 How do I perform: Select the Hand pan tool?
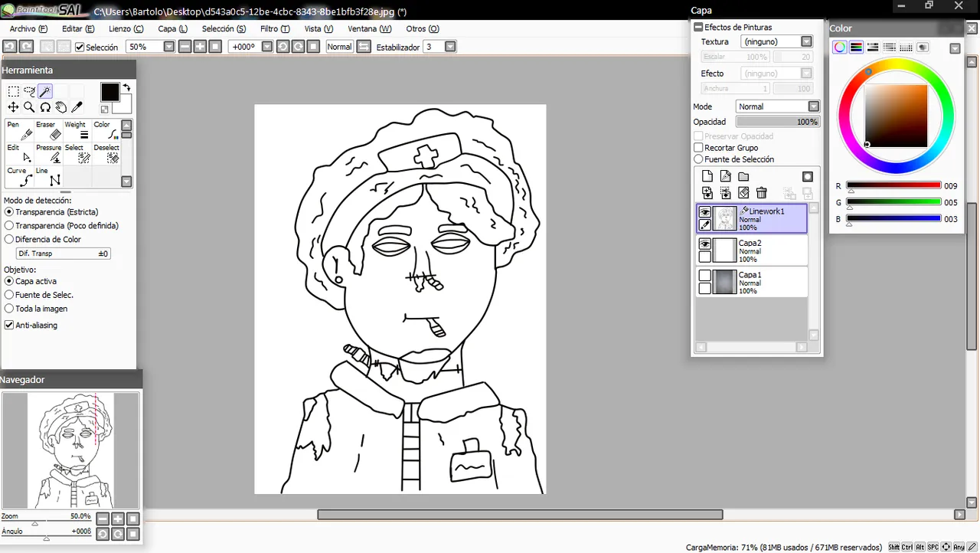pos(61,107)
